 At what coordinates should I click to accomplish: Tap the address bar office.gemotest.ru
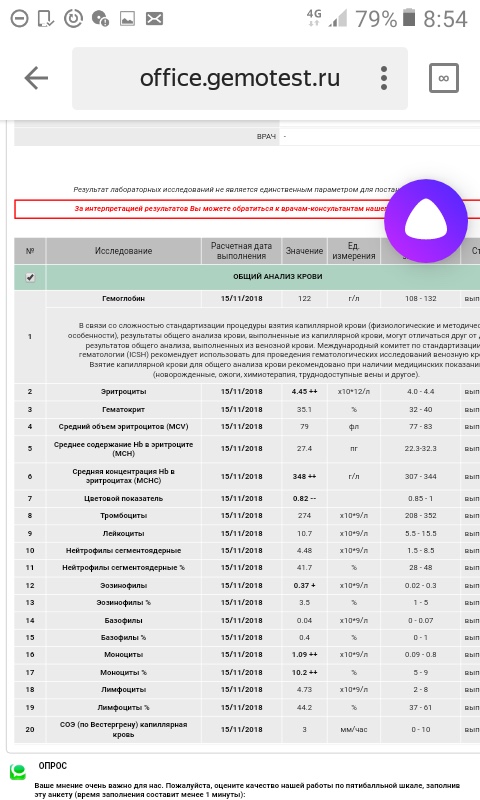(x=240, y=79)
